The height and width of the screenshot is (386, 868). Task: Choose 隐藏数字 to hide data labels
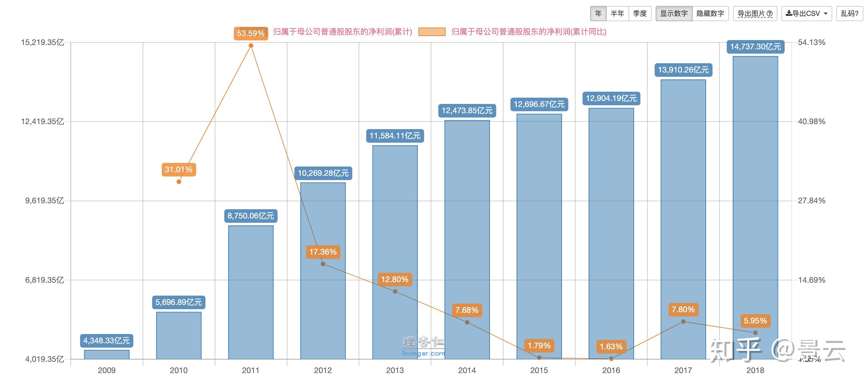pos(710,14)
